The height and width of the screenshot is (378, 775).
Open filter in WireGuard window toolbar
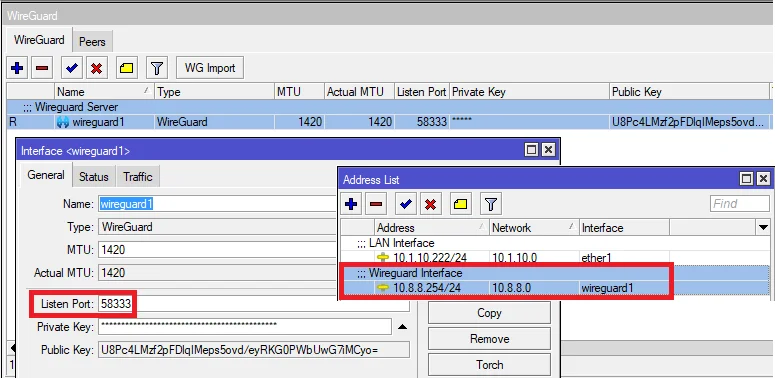click(157, 68)
